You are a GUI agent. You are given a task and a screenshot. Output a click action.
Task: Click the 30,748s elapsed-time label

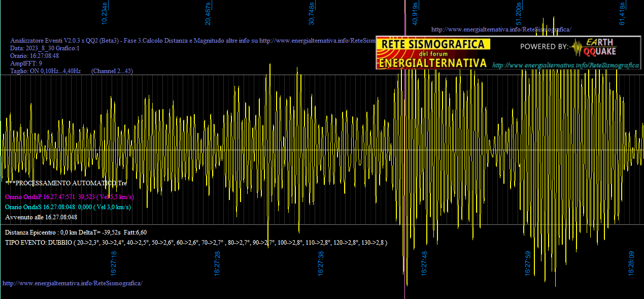coord(312,14)
